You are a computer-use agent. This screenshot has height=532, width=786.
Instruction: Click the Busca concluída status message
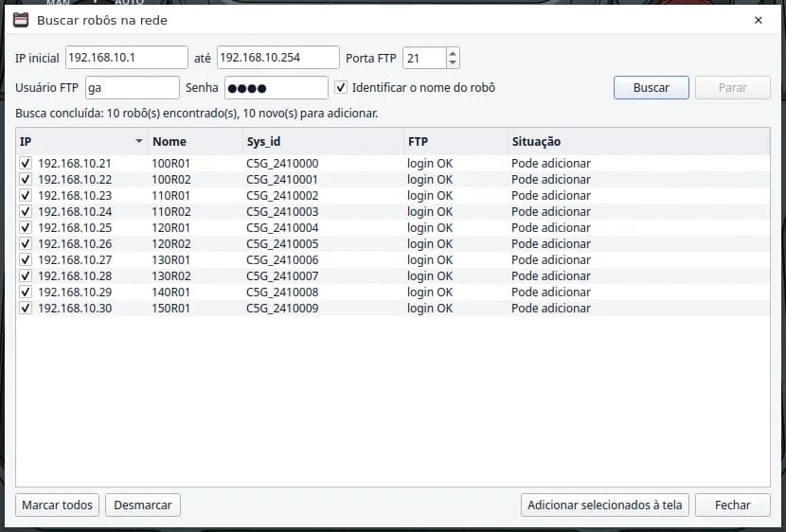click(197, 114)
